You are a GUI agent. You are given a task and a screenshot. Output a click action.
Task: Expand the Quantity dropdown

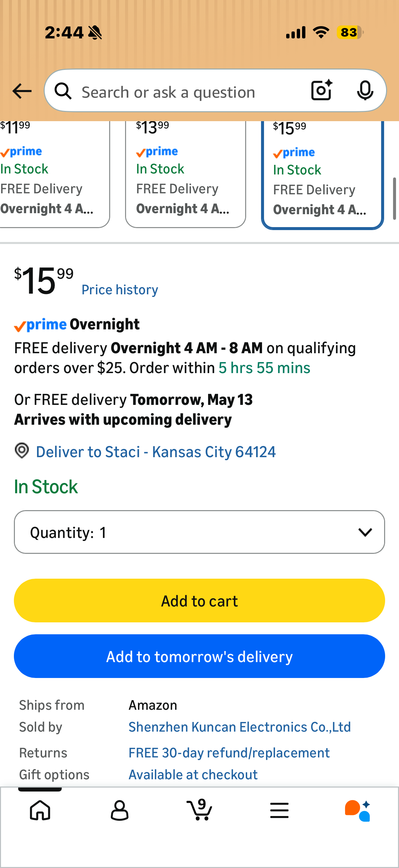click(199, 532)
